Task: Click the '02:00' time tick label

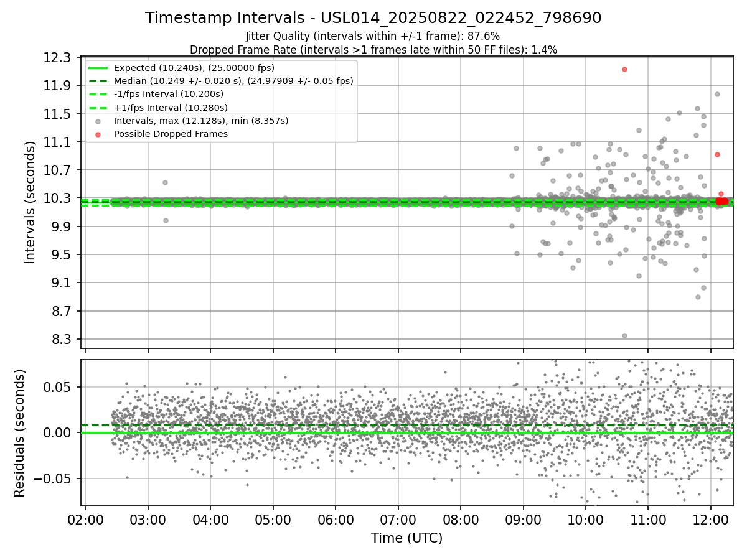Action: pos(85,520)
